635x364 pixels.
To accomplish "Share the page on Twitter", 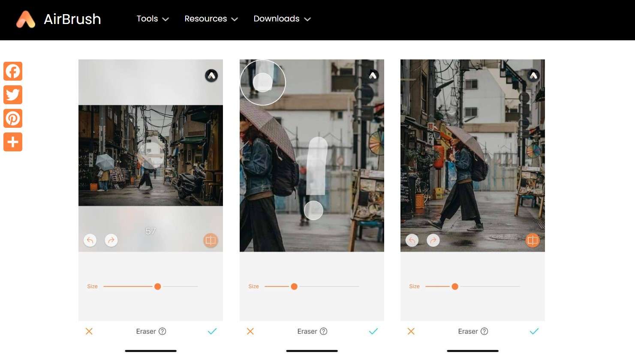I will 13,95.
